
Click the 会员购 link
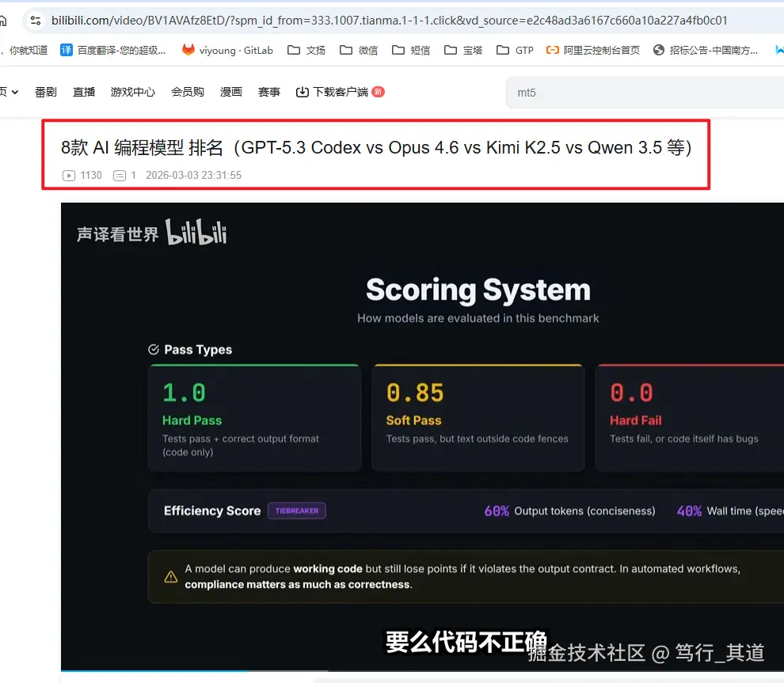click(187, 91)
